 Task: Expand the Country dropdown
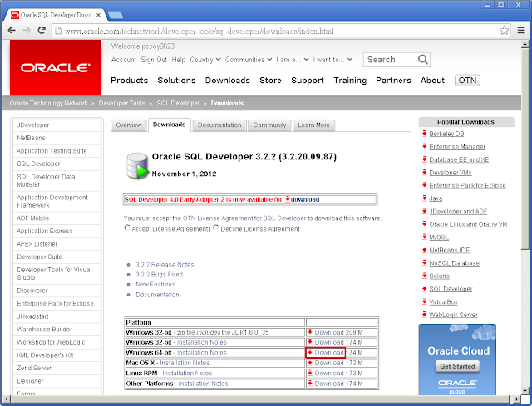(205, 60)
